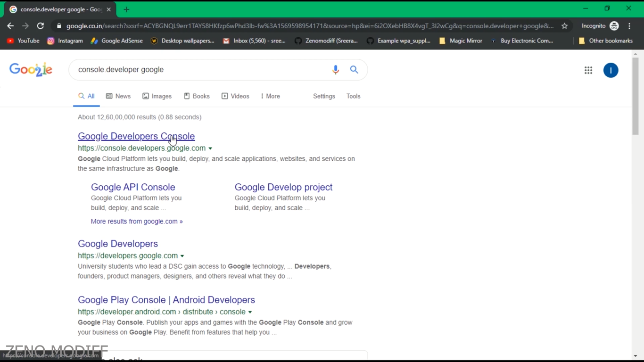This screenshot has width=644, height=362.
Task: Reload the page with the refresh icon
Action: [41, 26]
